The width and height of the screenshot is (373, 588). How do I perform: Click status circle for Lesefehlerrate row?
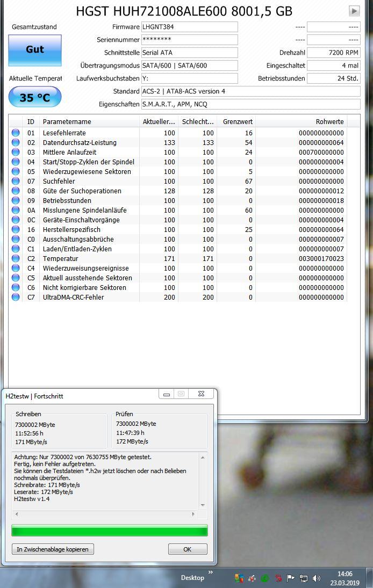16,133
